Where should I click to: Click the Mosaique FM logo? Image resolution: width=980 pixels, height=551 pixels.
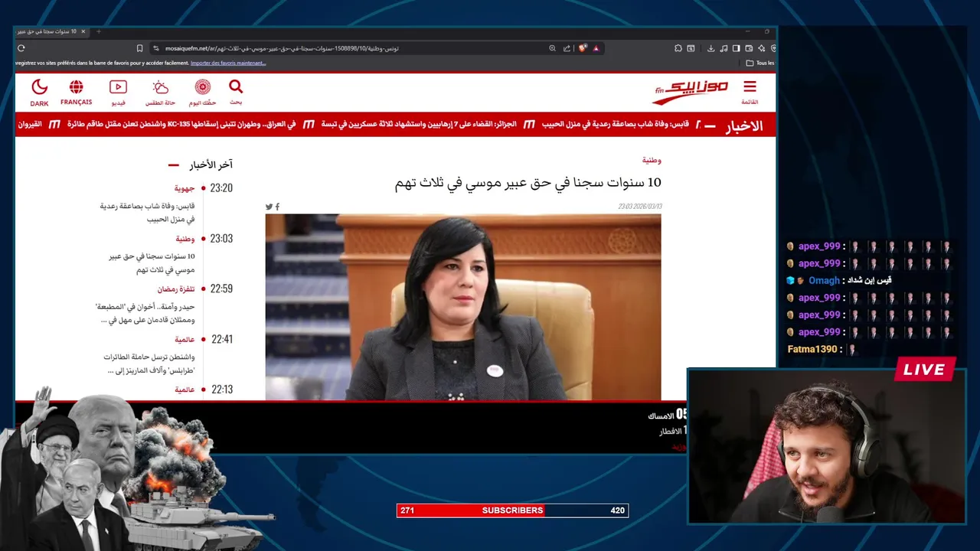[691, 92]
